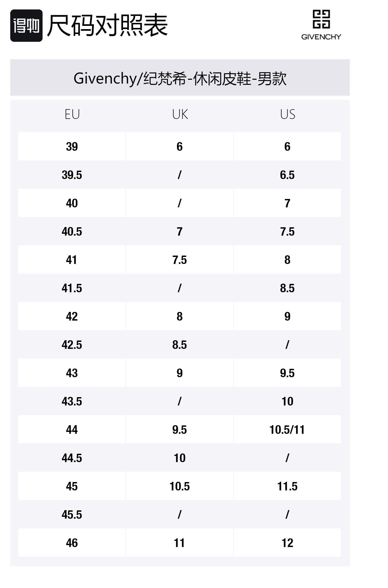Select the EU size 40.5 cell
388x588 pixels.
point(72,232)
